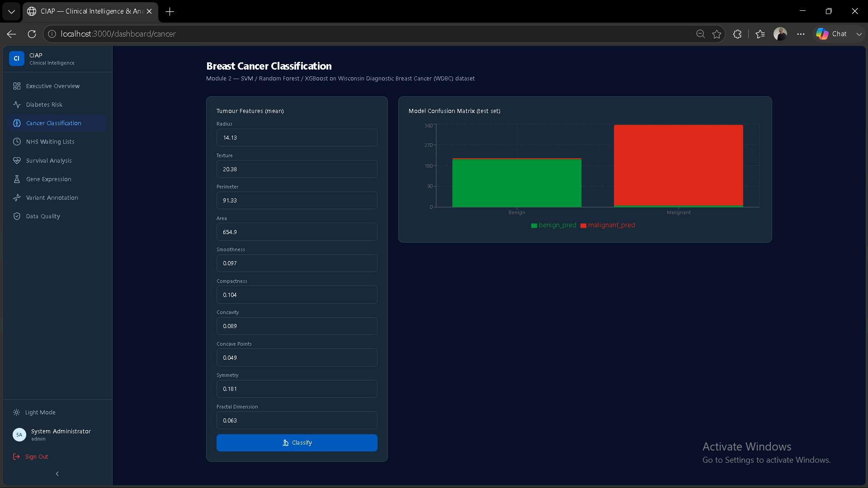Select Cancer Classification menu item

pyautogui.click(x=57, y=123)
